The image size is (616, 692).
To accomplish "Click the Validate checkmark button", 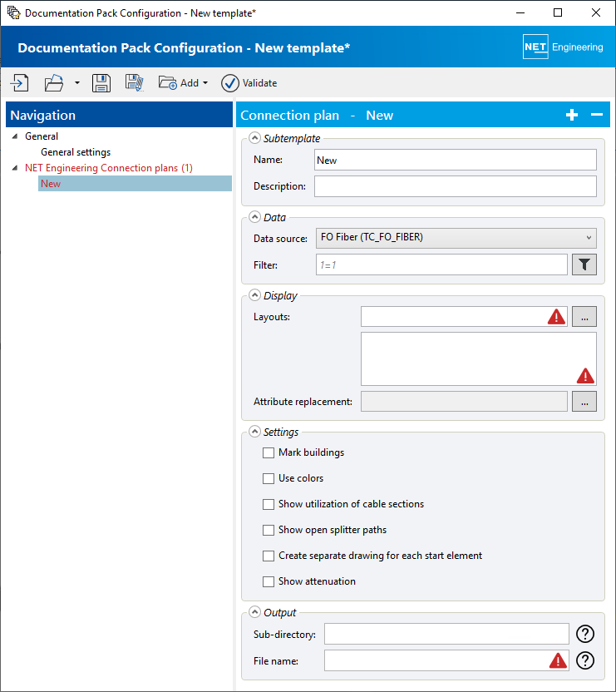I will (249, 82).
